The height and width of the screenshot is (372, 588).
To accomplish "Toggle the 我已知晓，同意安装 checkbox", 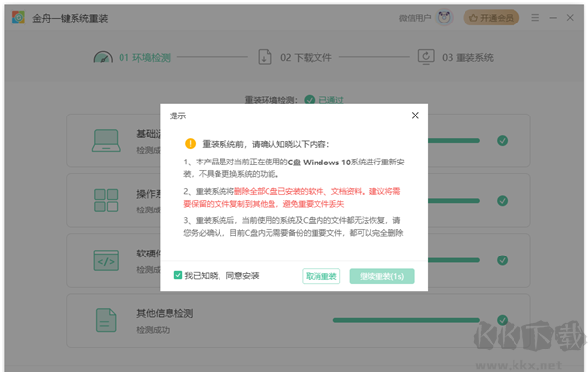I will pyautogui.click(x=178, y=276).
